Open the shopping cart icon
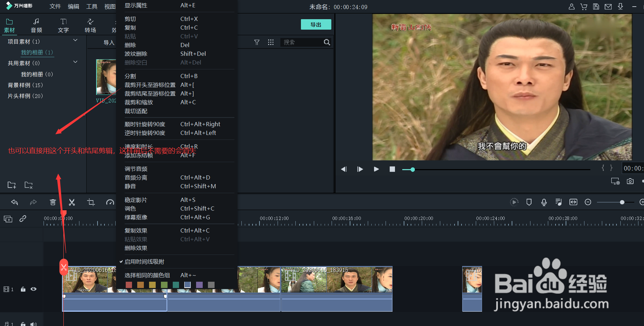This screenshot has width=644, height=326. (584, 7)
